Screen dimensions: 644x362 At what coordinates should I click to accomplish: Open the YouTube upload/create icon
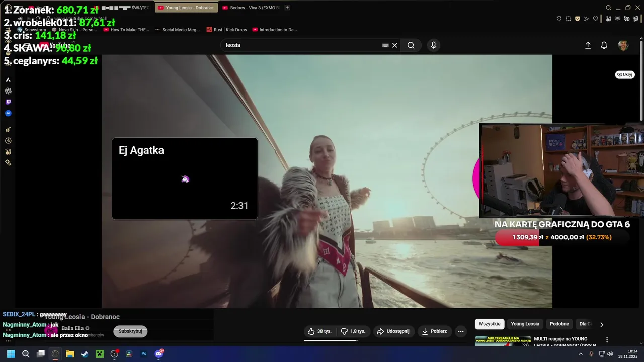coord(588,45)
